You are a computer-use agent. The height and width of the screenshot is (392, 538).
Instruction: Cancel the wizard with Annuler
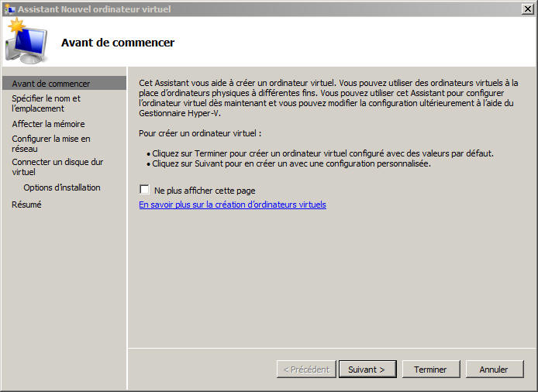(x=495, y=369)
